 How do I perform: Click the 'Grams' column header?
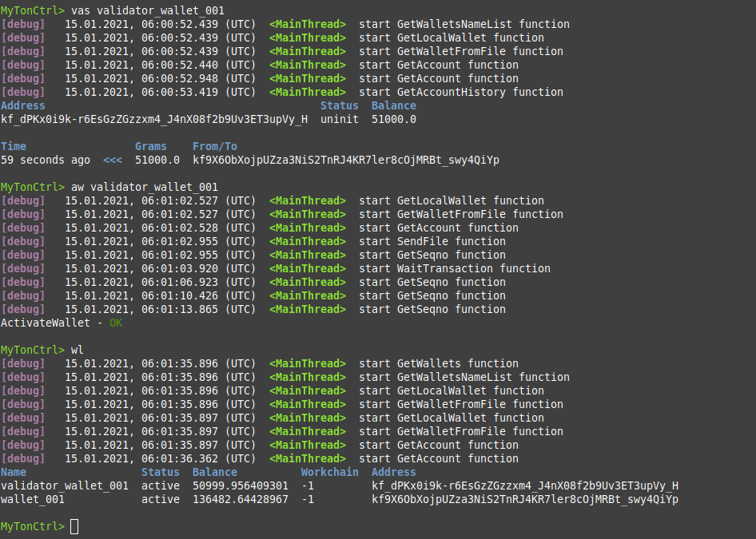tap(150, 146)
